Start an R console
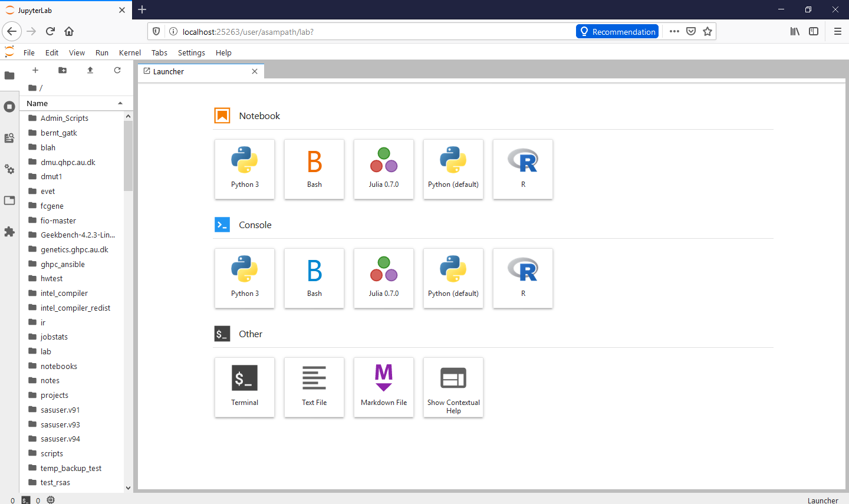Image resolution: width=849 pixels, height=504 pixels. tap(523, 278)
